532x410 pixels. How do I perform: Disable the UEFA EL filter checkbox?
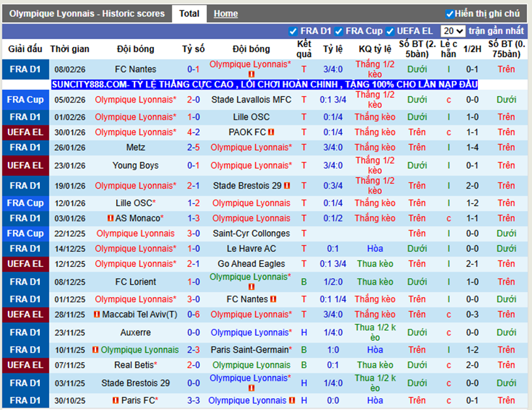coord(390,31)
